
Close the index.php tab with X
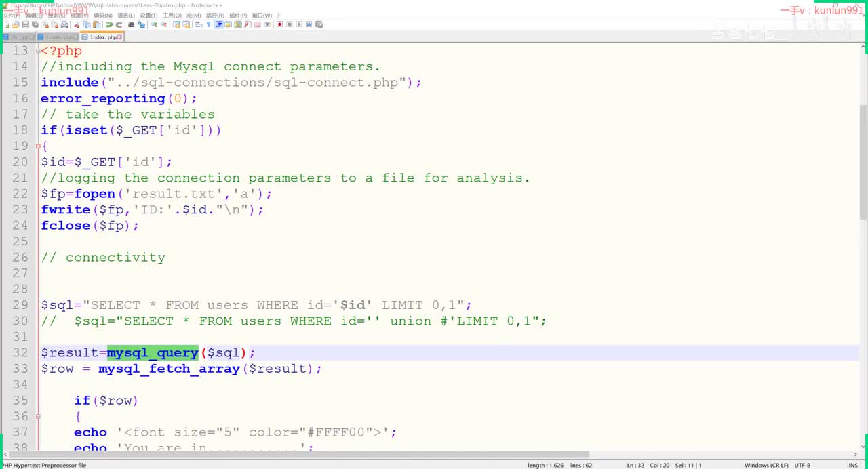[x=119, y=37]
